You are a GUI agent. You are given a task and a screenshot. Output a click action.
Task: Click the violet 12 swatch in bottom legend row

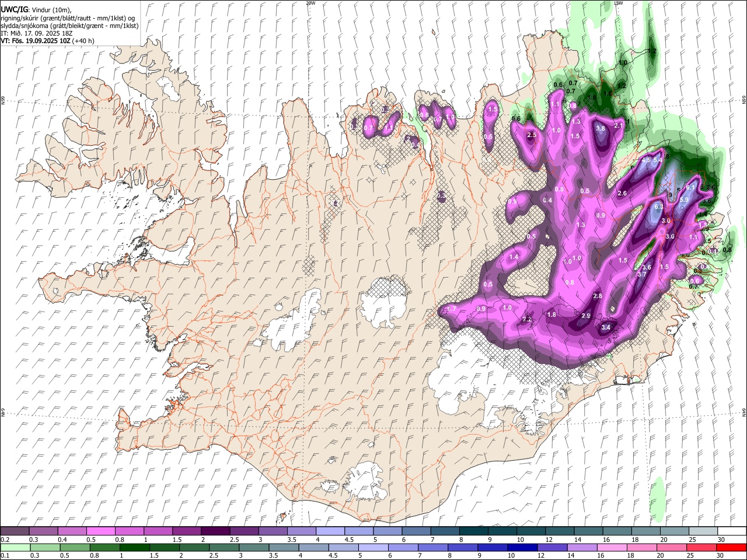tap(551, 548)
